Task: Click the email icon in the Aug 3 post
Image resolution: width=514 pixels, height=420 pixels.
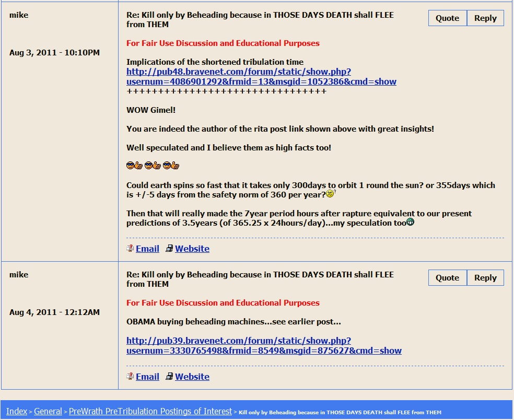Action: [x=130, y=249]
